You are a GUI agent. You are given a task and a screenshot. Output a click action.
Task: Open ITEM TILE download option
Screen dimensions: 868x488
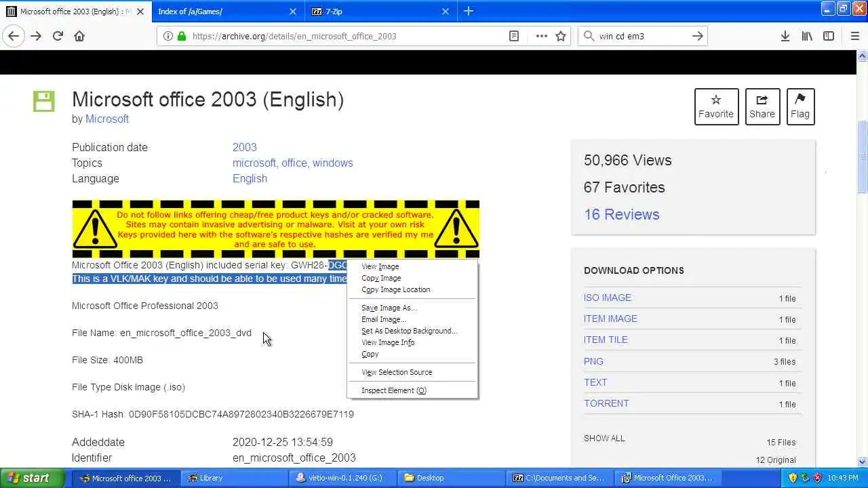coord(606,340)
